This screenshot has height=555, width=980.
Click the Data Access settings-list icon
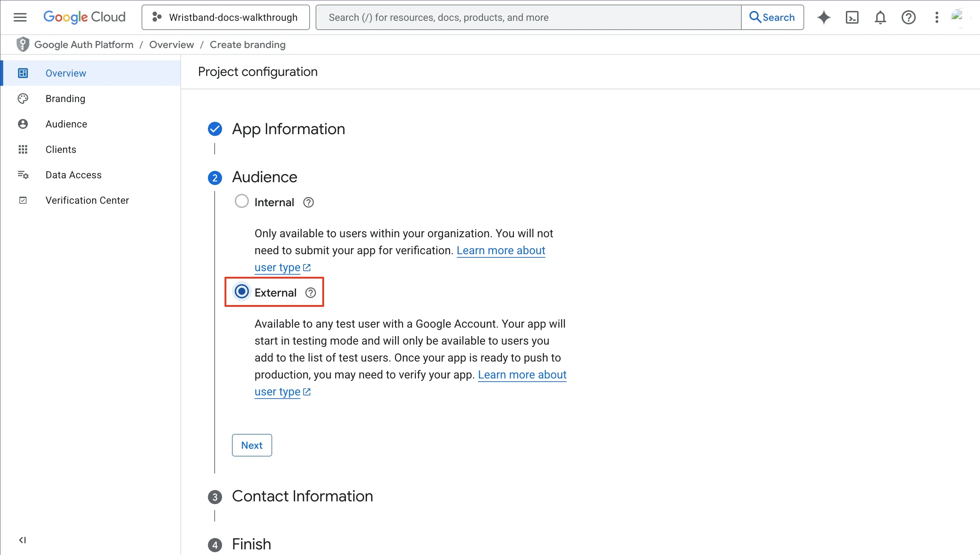tap(23, 174)
